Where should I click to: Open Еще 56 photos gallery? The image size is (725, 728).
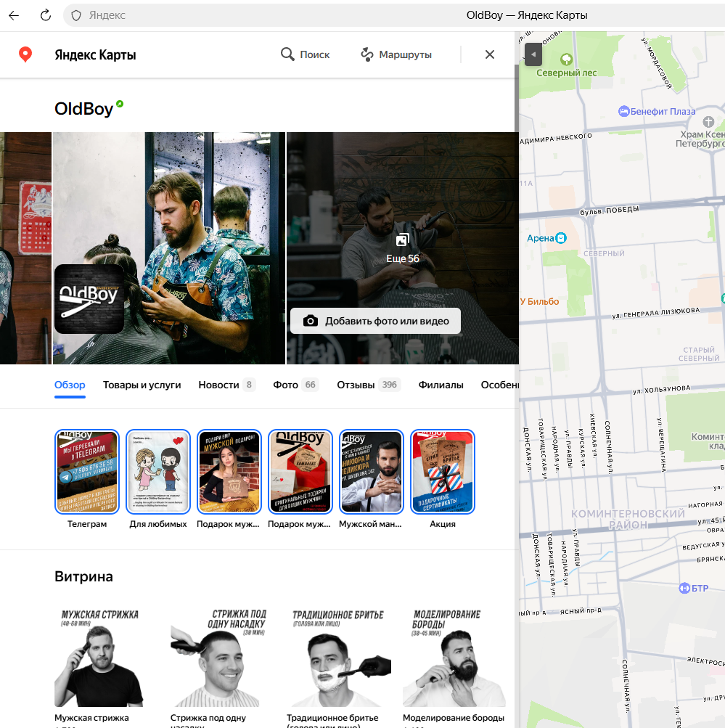(x=403, y=248)
